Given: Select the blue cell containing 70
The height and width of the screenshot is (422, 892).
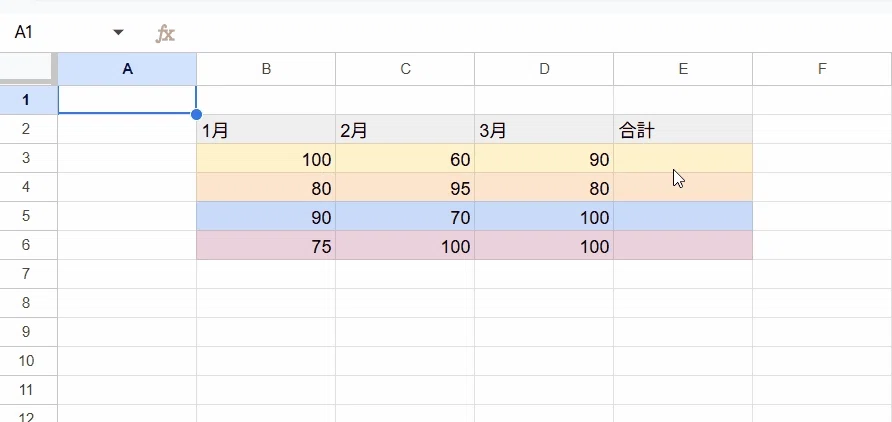Looking at the screenshot, I should click(x=405, y=216).
